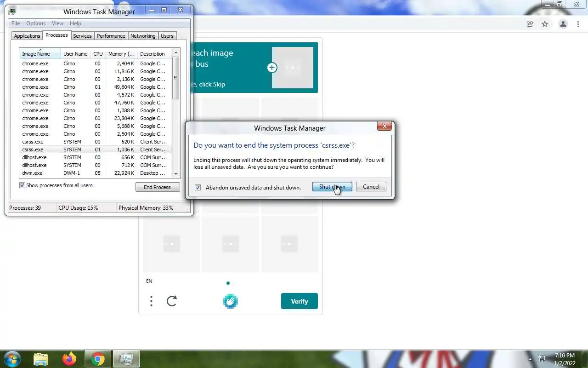Image resolution: width=588 pixels, height=368 pixels.
Task: Bookmark this page with star icon
Action: [x=545, y=24]
